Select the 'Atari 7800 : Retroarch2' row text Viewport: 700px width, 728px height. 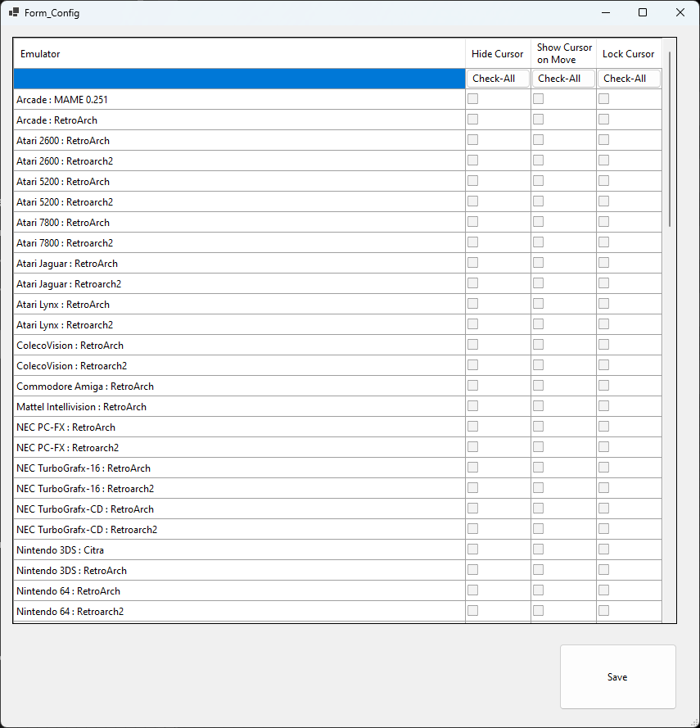[65, 243]
